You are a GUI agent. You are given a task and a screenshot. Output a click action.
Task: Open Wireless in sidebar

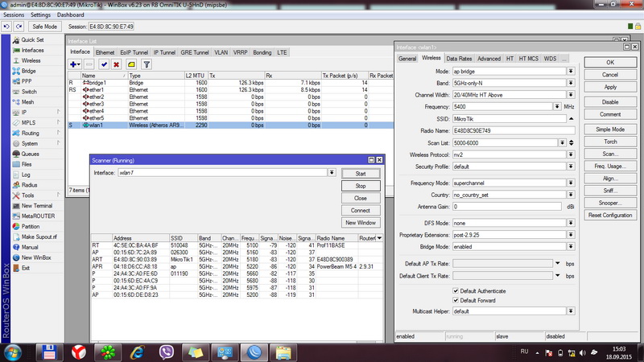(x=31, y=60)
